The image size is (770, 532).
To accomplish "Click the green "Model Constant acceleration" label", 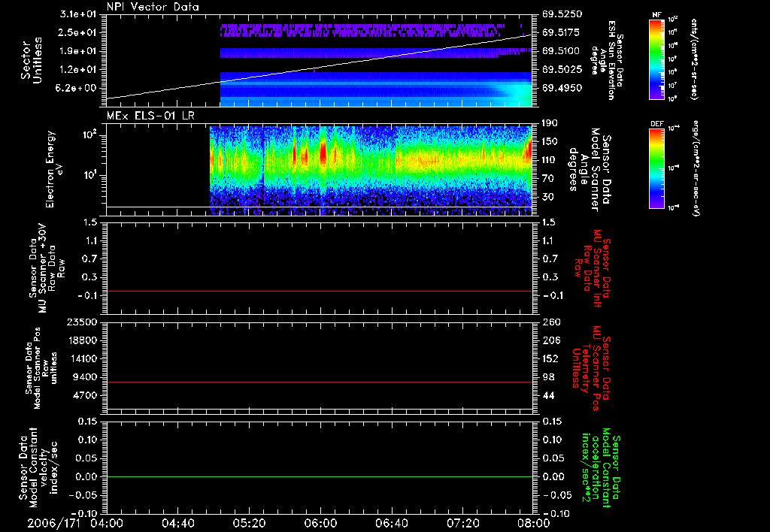I will click(x=601, y=467).
